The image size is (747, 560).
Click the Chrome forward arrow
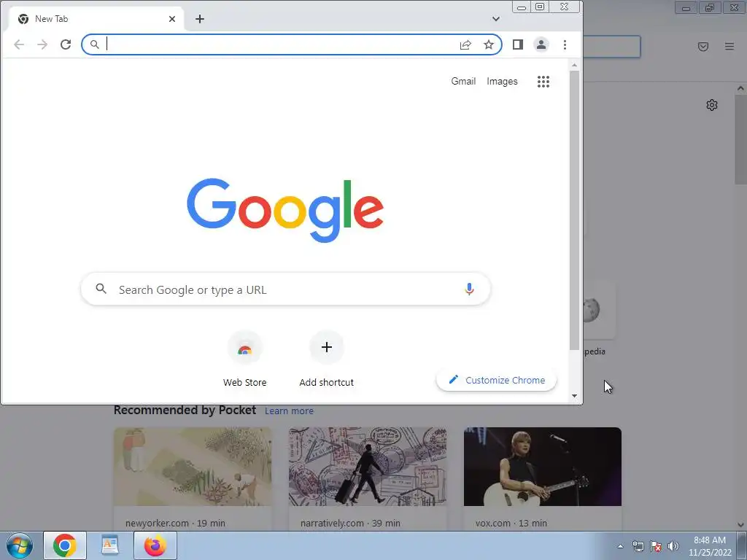pos(42,44)
